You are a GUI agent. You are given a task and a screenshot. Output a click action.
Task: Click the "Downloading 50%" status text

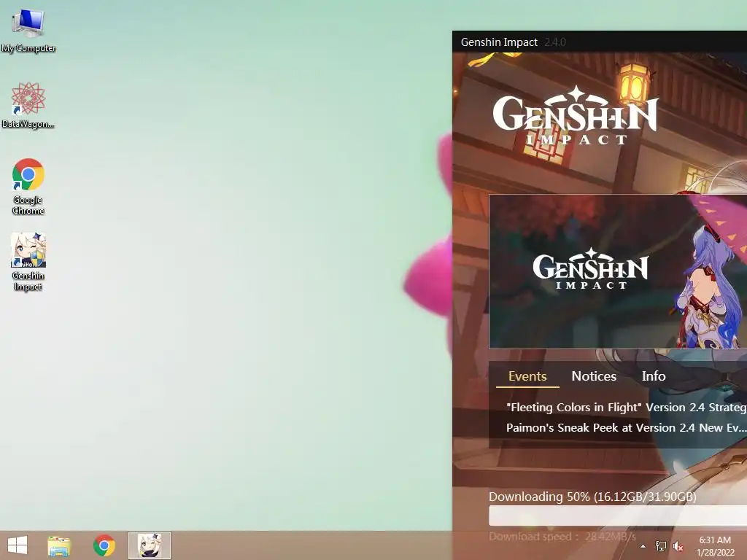(592, 497)
